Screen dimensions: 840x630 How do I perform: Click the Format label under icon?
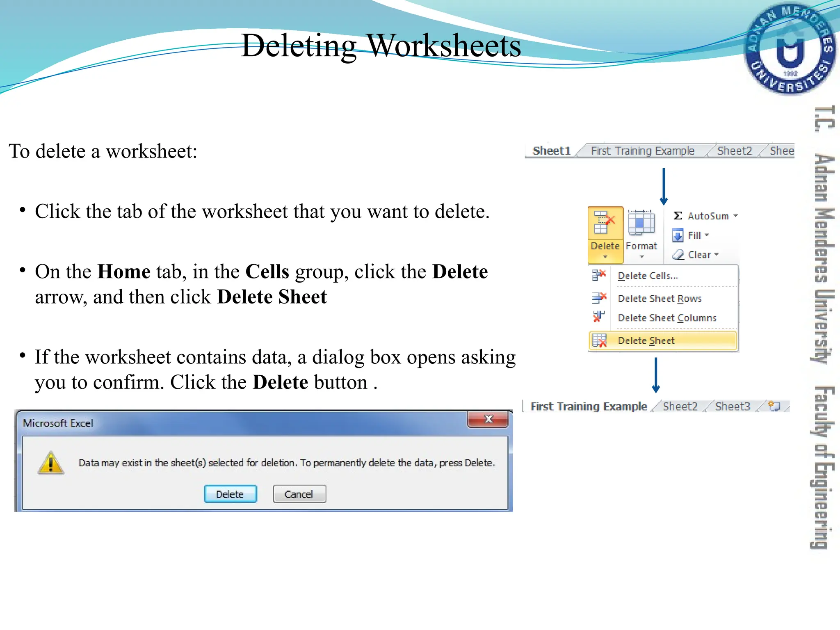click(x=641, y=246)
